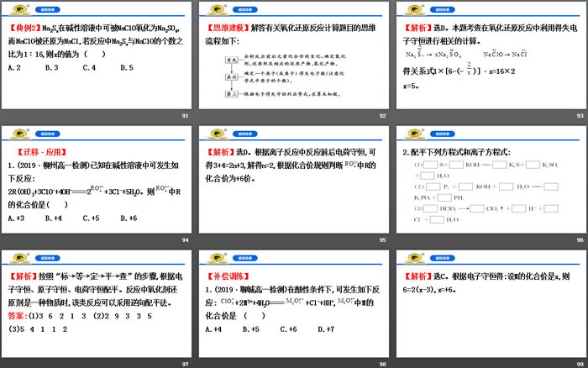The height and width of the screenshot is (368, 588).
Task: Click the blue pill button on slide 96
Action: pyautogui.click(x=443, y=134)
